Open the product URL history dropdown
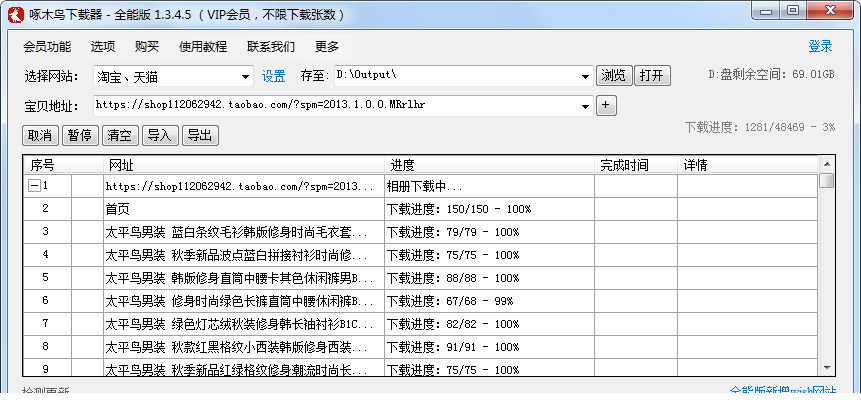The height and width of the screenshot is (416, 861). [585, 105]
